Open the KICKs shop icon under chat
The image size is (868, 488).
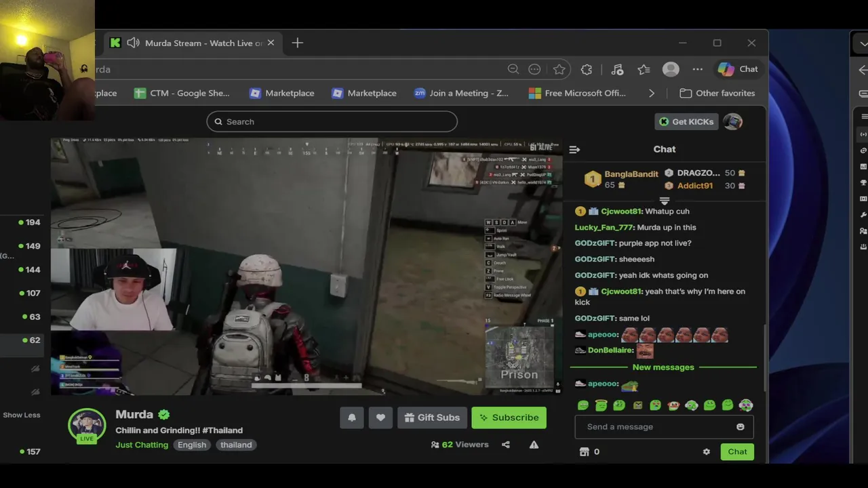pos(585,451)
